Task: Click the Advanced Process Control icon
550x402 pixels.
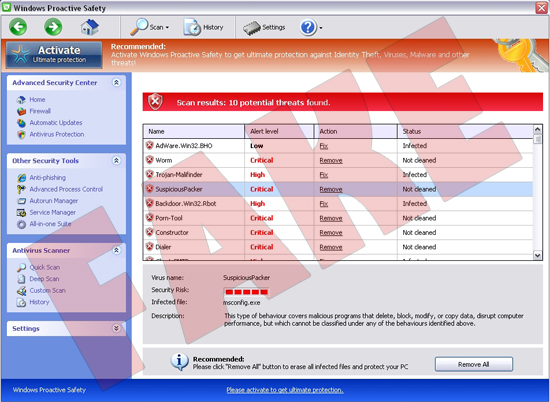Action: click(x=21, y=189)
